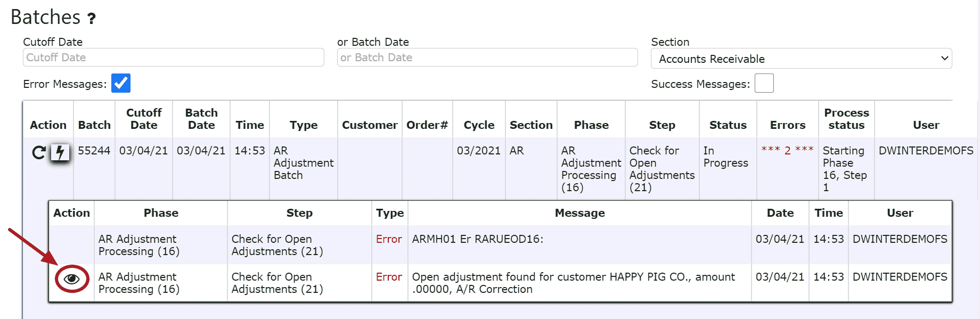Click the In Progress status cell
Image resolution: width=980 pixels, height=319 pixels.
click(726, 157)
